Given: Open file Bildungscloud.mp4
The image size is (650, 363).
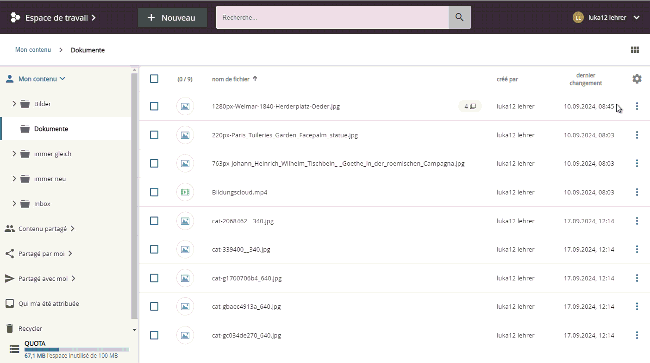Looking at the screenshot, I should point(239,192).
